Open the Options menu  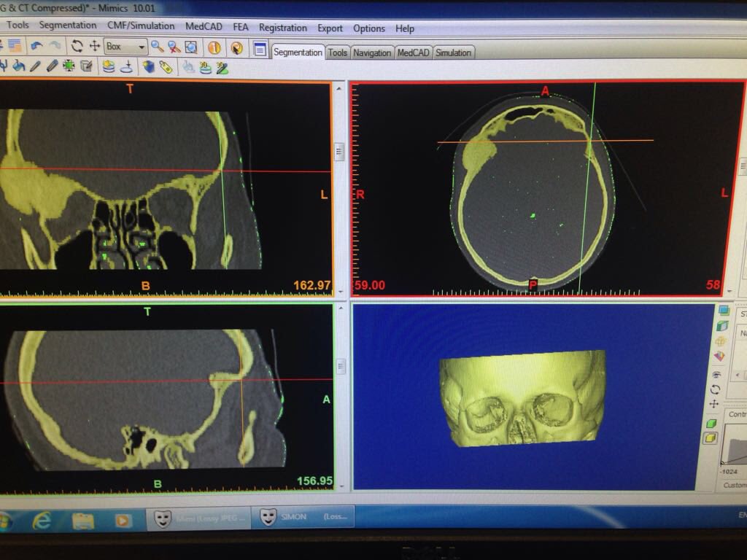click(x=368, y=28)
